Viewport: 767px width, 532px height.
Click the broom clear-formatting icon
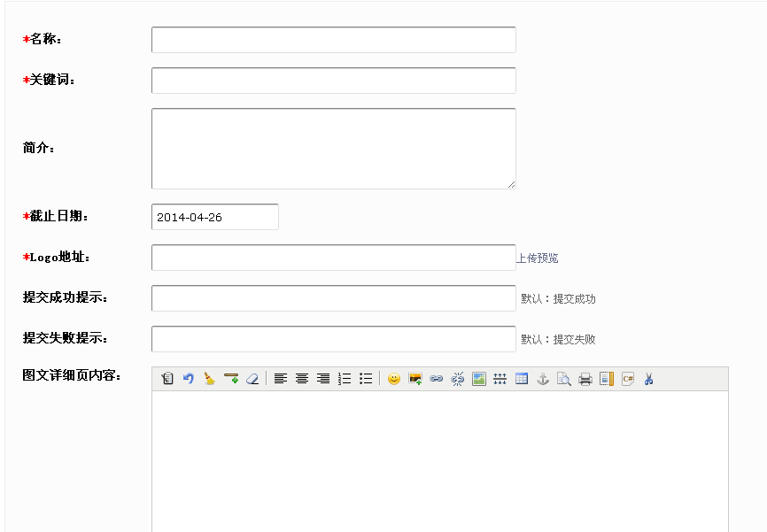[x=210, y=379]
